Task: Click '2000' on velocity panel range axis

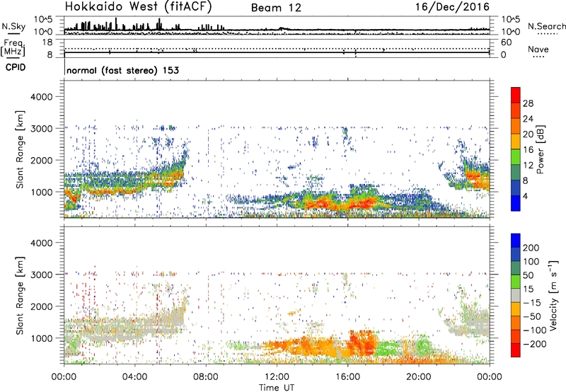Action: pos(42,306)
